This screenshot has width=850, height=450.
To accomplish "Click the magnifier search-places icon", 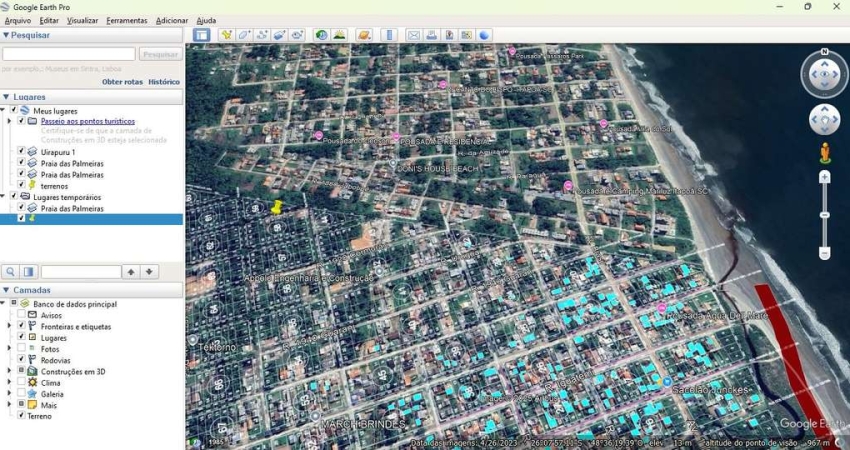I will (x=10, y=272).
